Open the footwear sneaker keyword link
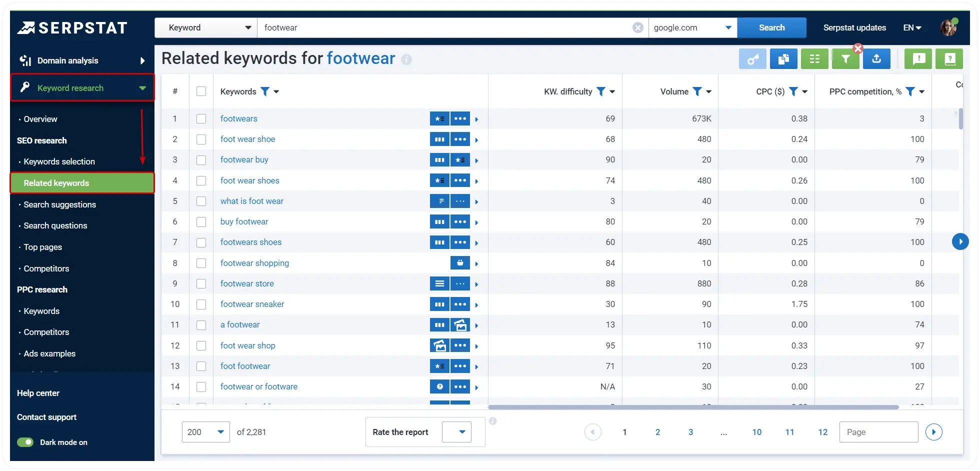The width and height of the screenshot is (980, 471). tap(252, 304)
